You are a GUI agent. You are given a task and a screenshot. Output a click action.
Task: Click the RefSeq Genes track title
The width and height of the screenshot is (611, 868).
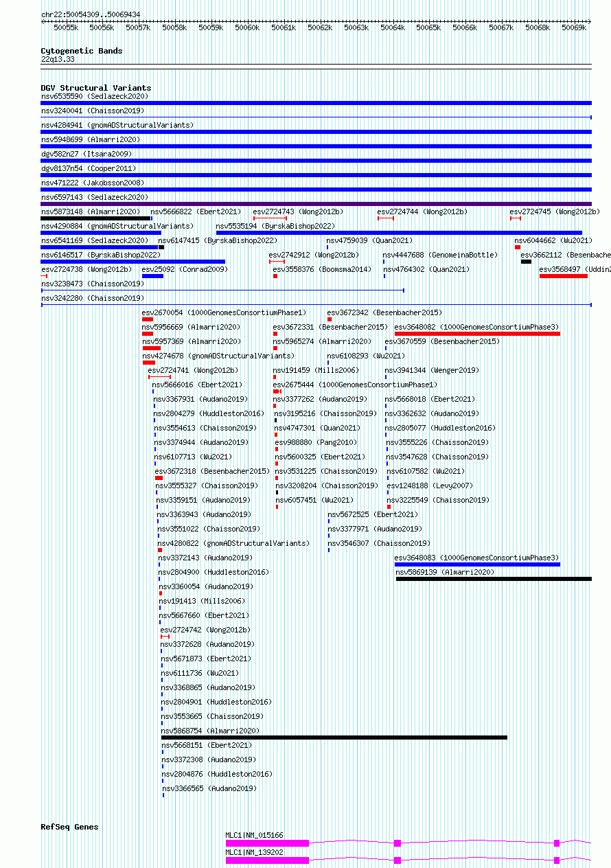pyautogui.click(x=69, y=827)
